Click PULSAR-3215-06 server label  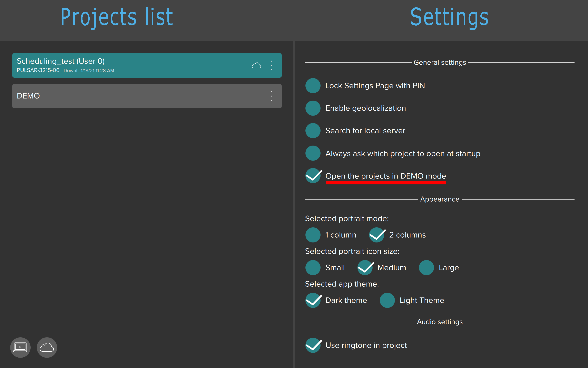point(38,70)
